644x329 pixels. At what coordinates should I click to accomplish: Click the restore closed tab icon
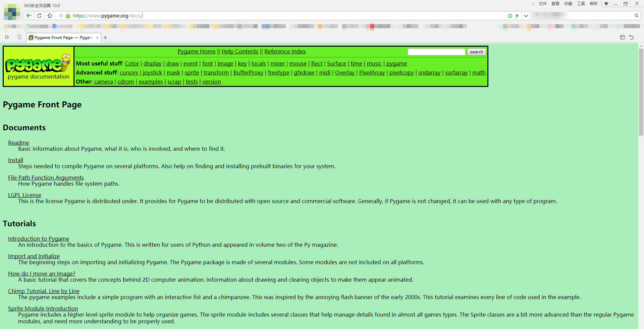click(631, 37)
